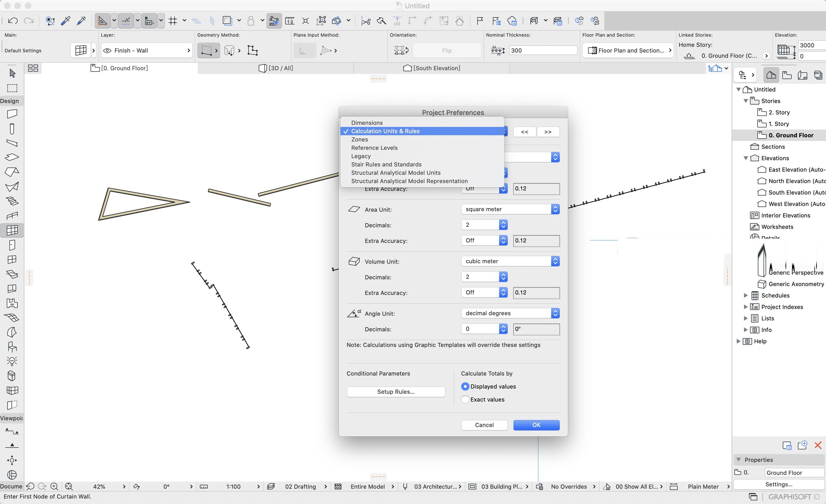Click the scissors Trim tool icon

[x=366, y=21]
